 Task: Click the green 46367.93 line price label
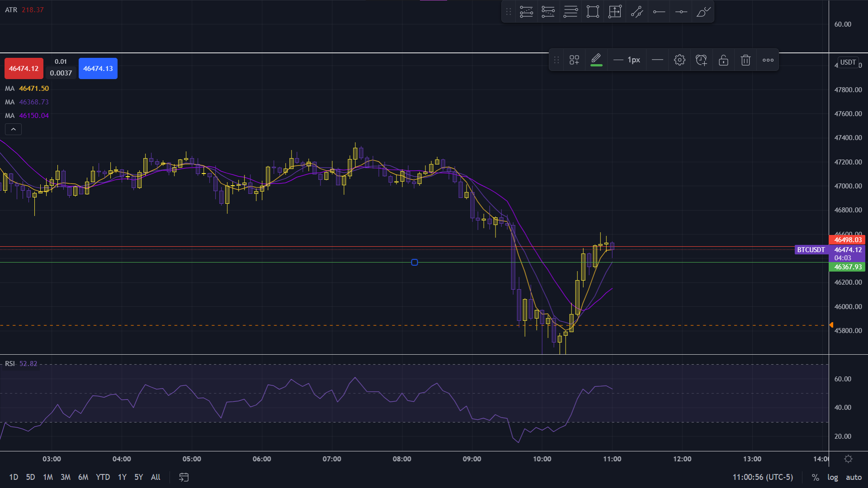848,267
